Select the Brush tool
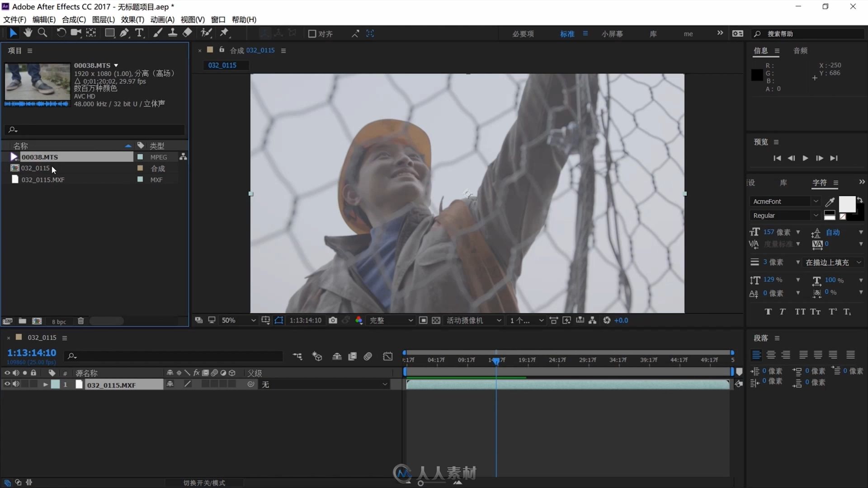Viewport: 868px width, 488px height. coord(157,33)
